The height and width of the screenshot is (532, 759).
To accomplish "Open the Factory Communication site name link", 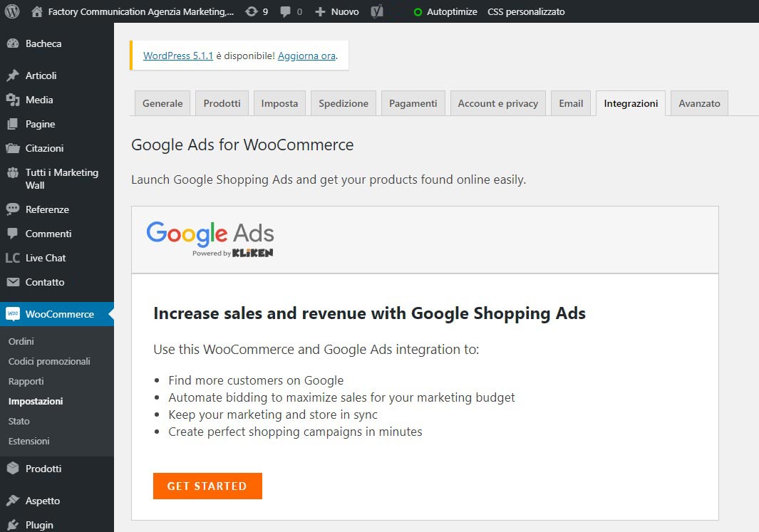I will (140, 11).
